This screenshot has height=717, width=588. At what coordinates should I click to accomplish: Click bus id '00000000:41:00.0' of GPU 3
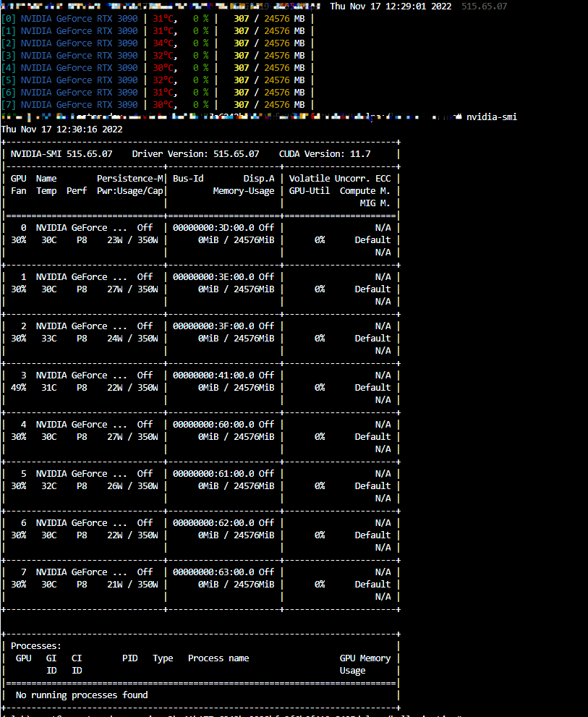pos(213,376)
